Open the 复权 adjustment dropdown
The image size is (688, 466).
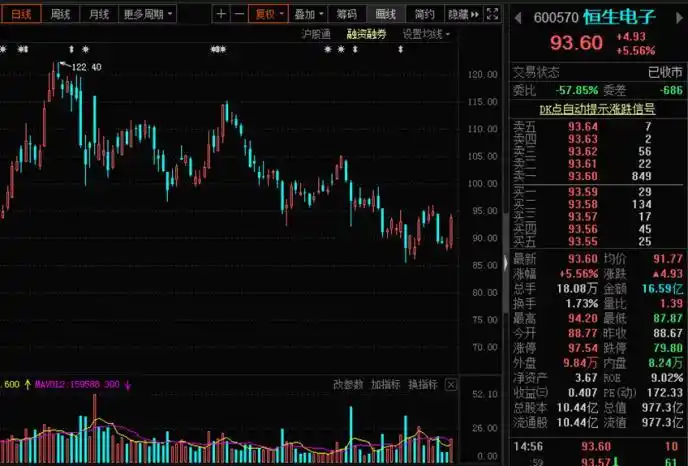[x=269, y=14]
